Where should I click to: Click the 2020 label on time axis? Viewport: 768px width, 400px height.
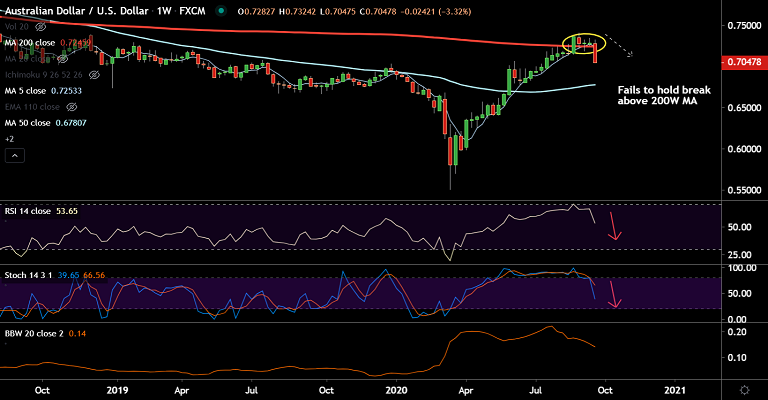396,390
